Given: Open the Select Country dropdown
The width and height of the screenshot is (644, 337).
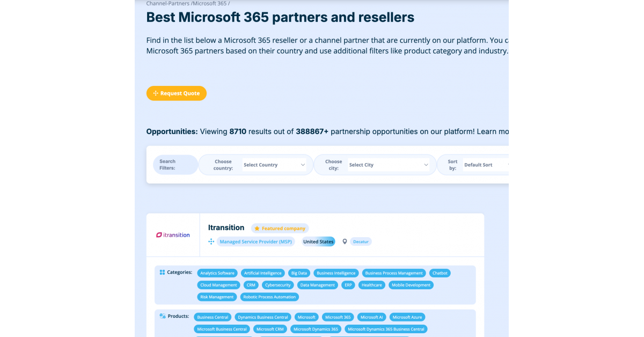Looking at the screenshot, I should pos(274,165).
